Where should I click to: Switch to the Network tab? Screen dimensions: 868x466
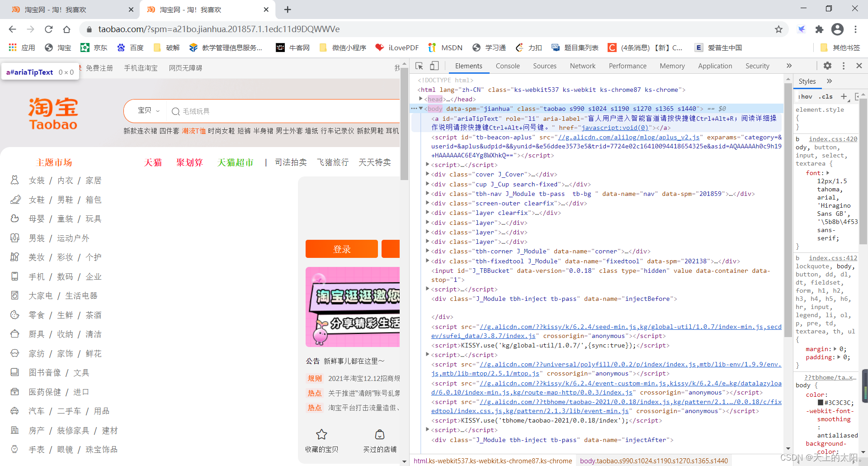point(582,66)
